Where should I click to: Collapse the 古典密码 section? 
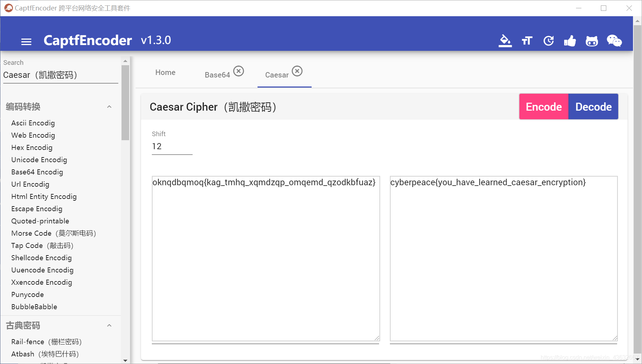click(109, 325)
